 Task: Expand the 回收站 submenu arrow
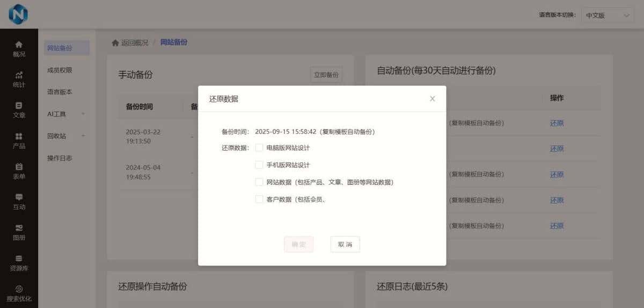pyautogui.click(x=83, y=136)
